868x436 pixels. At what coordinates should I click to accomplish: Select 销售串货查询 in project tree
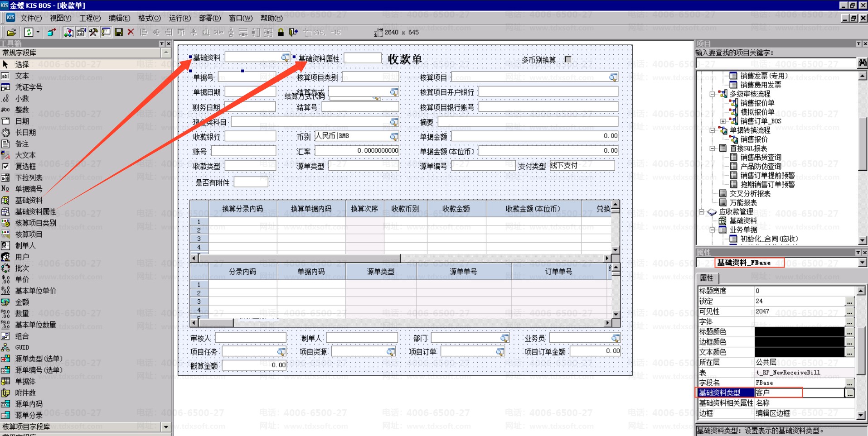(x=761, y=157)
